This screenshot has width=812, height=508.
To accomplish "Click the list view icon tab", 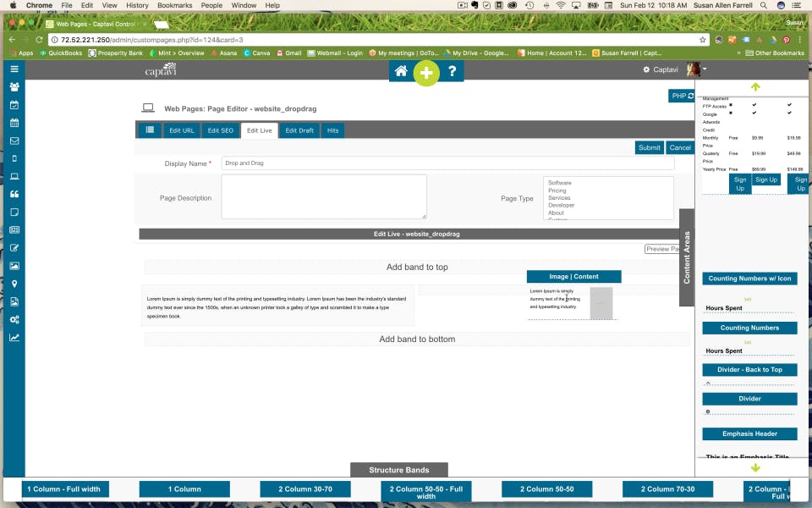I will 150,130.
